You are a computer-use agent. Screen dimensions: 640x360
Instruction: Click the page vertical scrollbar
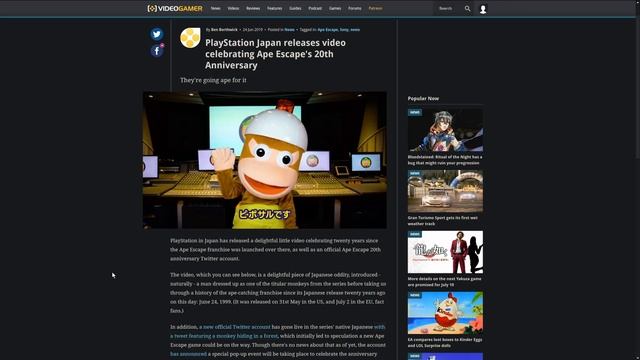[x=638, y=82]
